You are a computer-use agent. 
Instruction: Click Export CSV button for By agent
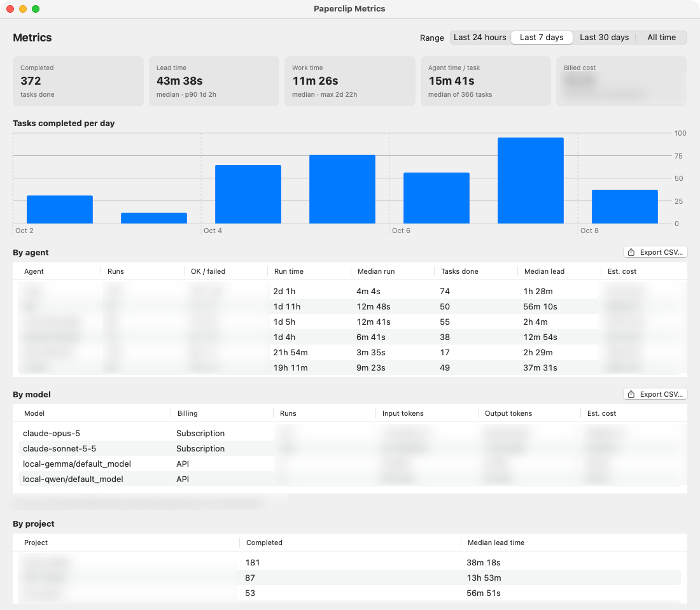(655, 252)
